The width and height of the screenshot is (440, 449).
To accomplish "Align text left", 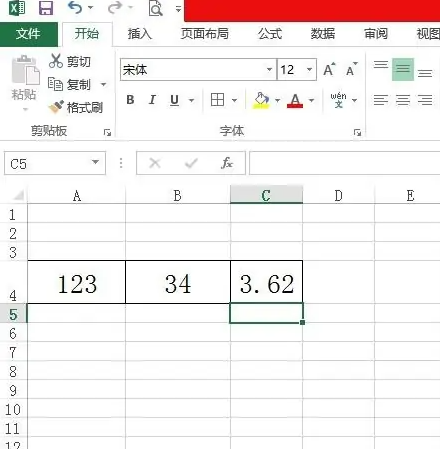I will (x=381, y=100).
